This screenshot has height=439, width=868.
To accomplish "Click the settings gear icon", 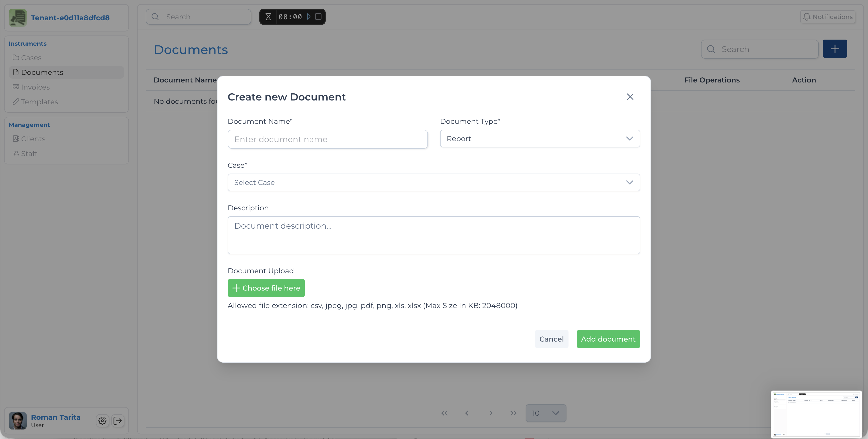I will click(x=103, y=420).
